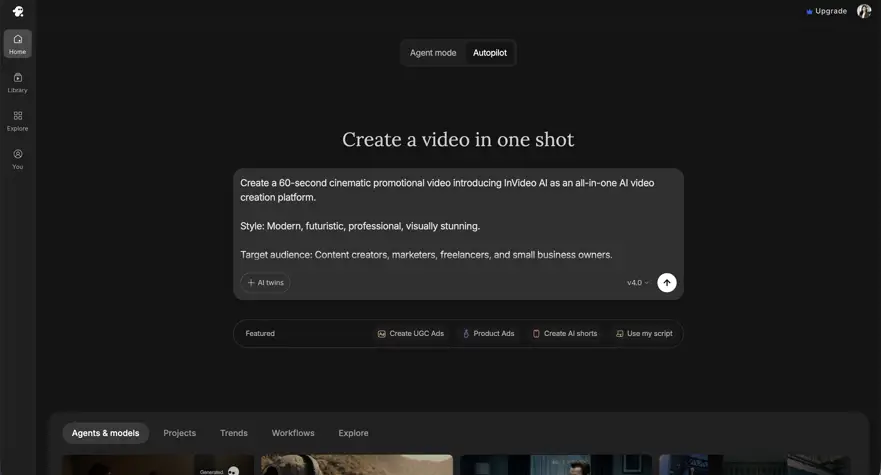Choose the Create UGC Ads preset
The height and width of the screenshot is (475, 881).
point(410,333)
